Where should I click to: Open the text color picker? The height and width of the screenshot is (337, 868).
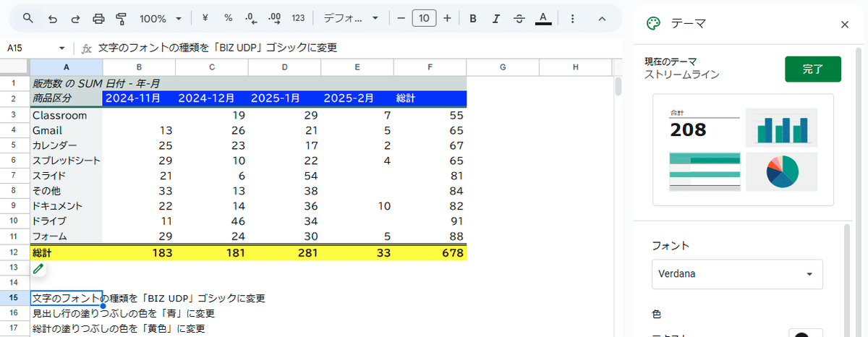(543, 18)
